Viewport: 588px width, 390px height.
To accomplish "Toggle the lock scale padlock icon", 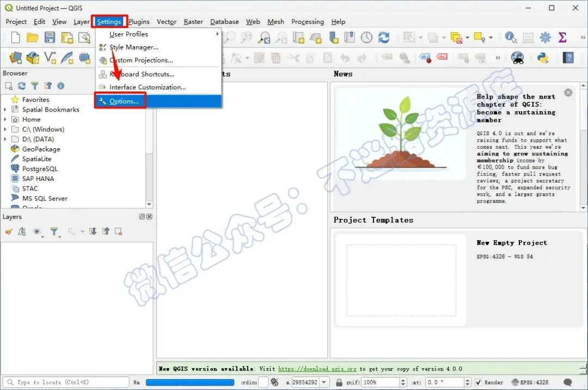I will (339, 382).
